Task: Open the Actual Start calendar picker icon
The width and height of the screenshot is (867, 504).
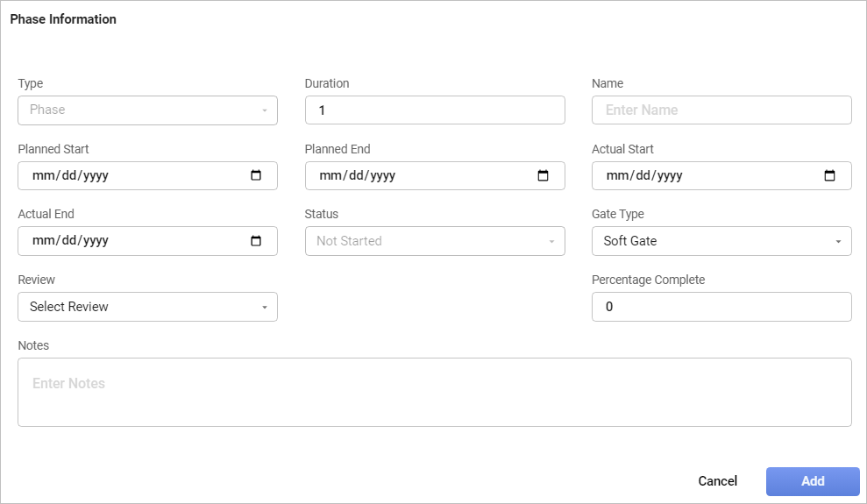Action: (829, 175)
